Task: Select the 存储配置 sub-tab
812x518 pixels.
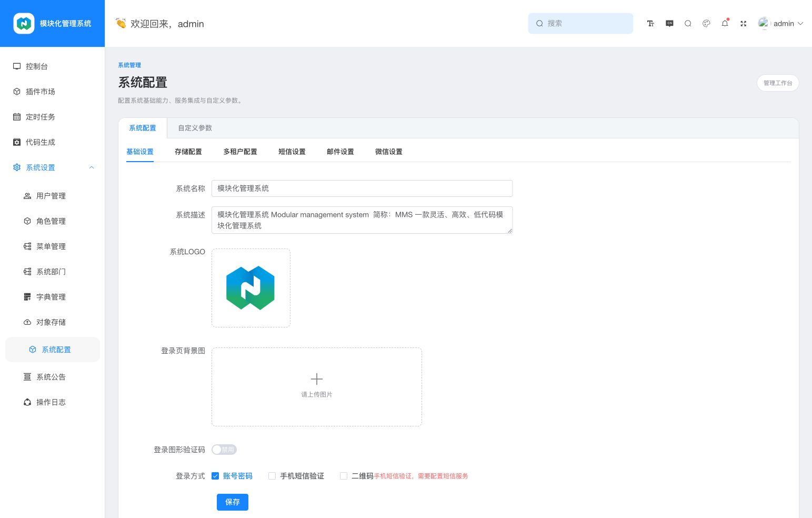Action: pyautogui.click(x=188, y=152)
